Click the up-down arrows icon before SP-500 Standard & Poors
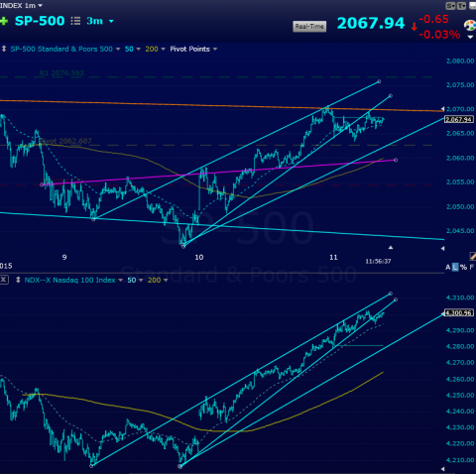The image size is (476, 474). point(4,49)
